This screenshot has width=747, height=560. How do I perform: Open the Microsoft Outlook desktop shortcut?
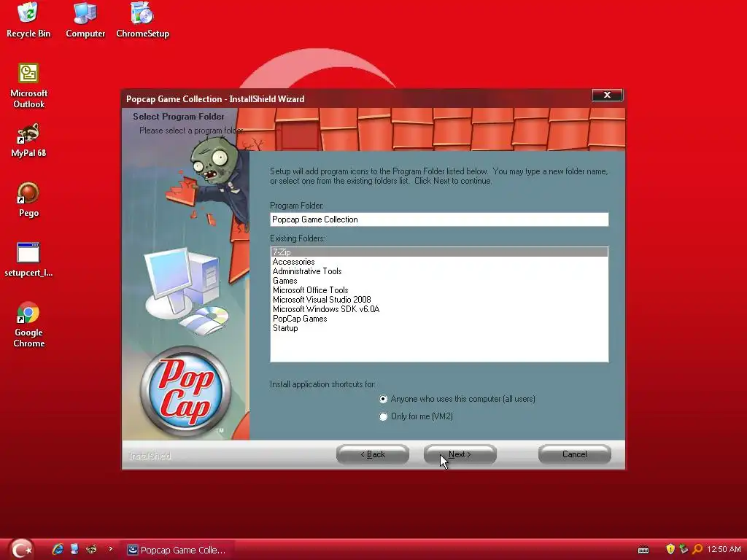click(x=28, y=86)
